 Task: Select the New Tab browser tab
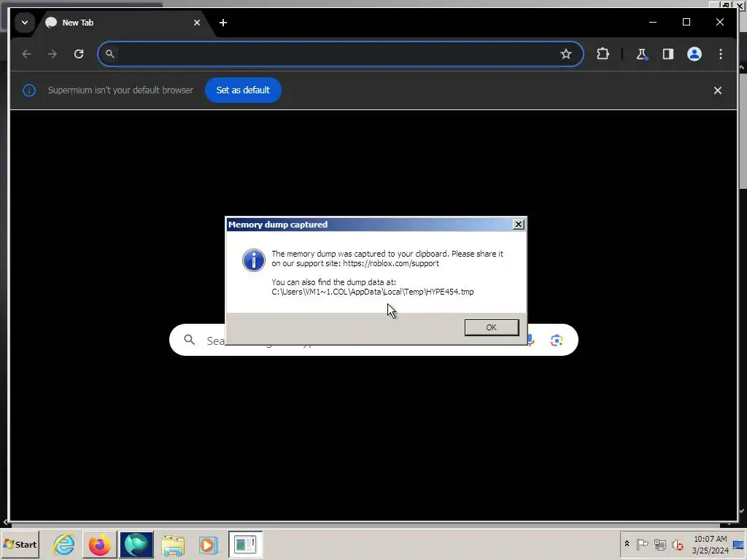(124, 23)
